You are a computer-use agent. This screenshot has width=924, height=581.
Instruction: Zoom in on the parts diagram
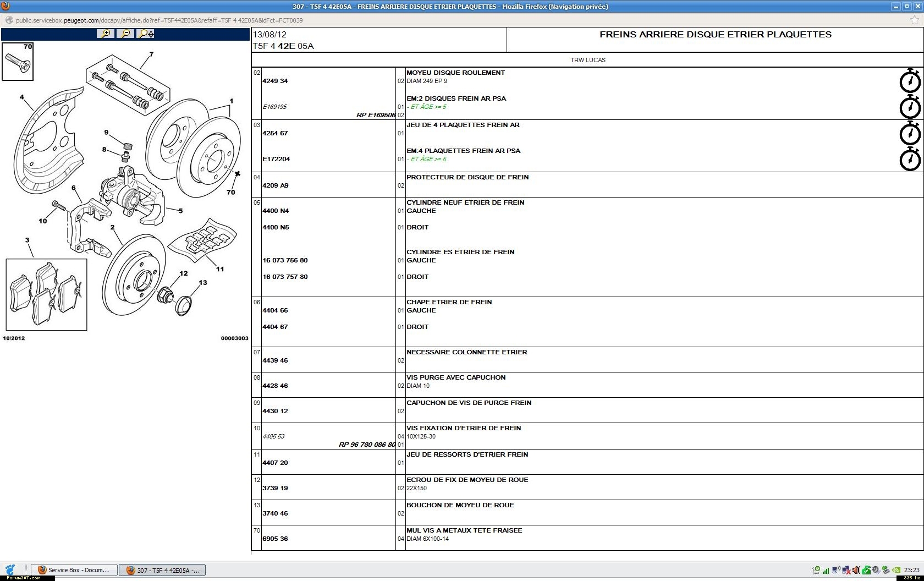pyautogui.click(x=106, y=34)
